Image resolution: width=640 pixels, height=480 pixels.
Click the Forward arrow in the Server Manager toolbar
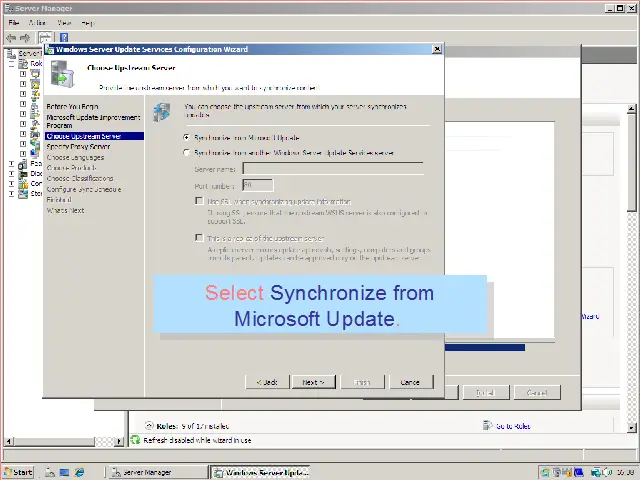tap(25, 38)
